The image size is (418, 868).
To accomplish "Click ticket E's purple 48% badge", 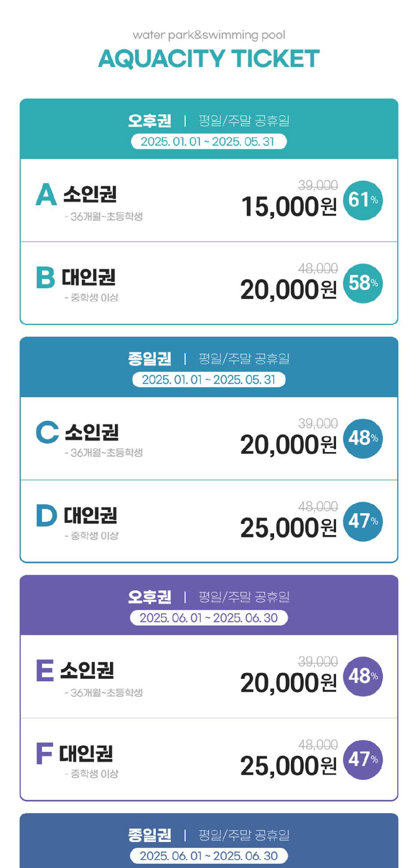I will pos(363,677).
